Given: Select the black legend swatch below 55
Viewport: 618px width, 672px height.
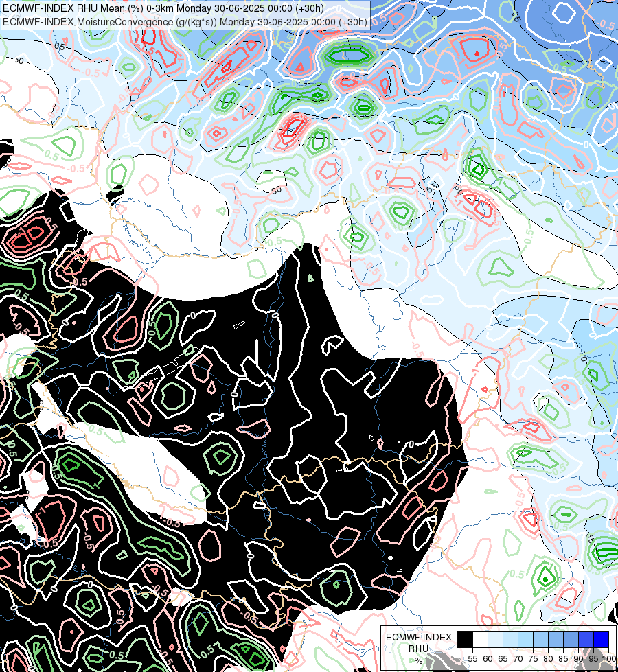Looking at the screenshot, I should click(466, 639).
